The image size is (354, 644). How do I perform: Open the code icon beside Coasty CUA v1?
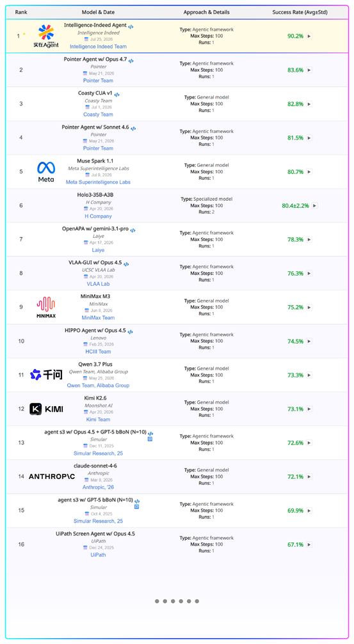pos(117,95)
